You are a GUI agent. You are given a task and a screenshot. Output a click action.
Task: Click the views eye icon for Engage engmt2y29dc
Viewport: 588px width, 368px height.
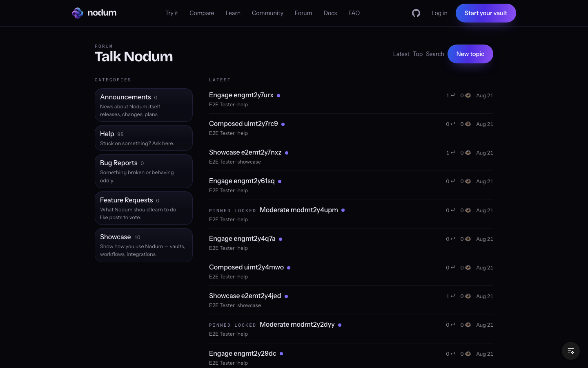(468, 354)
